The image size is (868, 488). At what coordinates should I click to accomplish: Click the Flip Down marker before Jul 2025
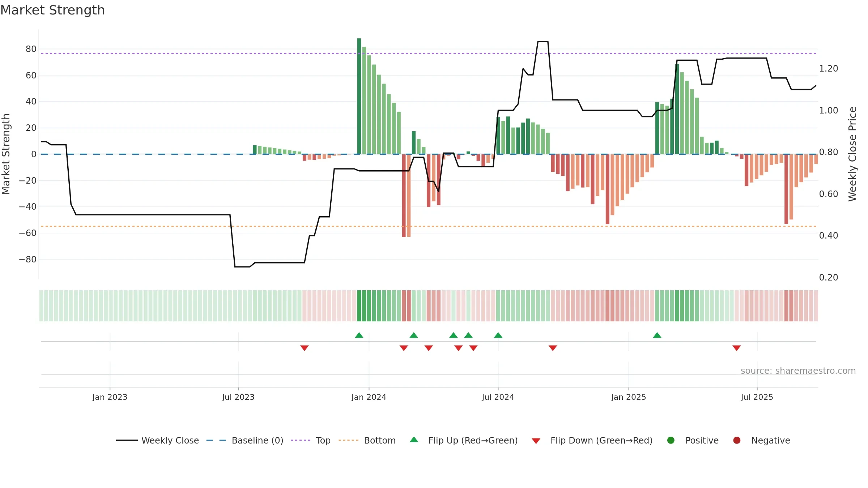(x=737, y=348)
